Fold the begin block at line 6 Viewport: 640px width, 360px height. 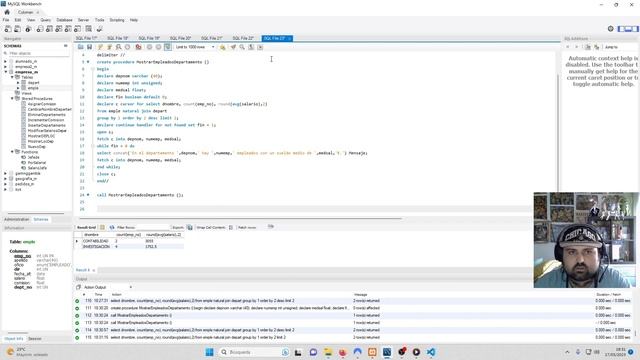(x=93, y=69)
